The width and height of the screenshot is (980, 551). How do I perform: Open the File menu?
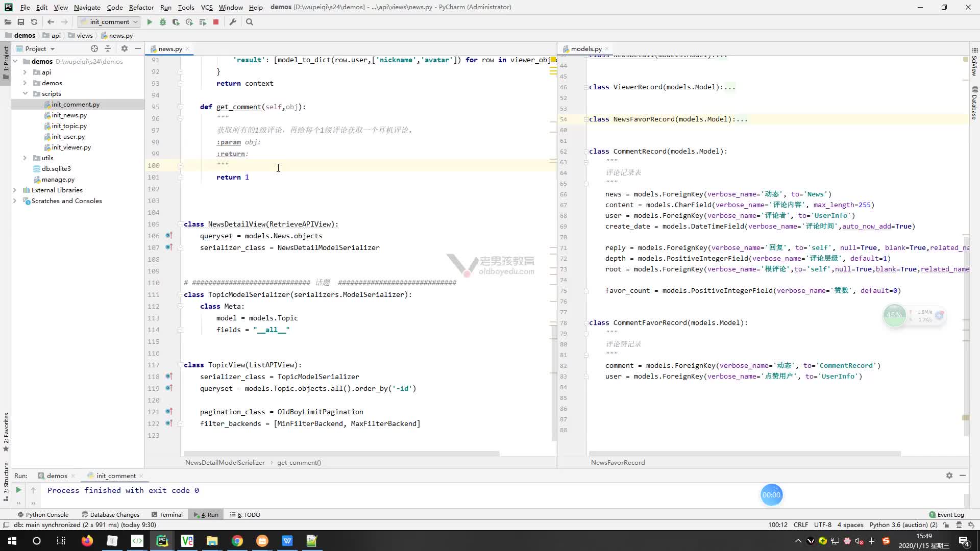(25, 7)
